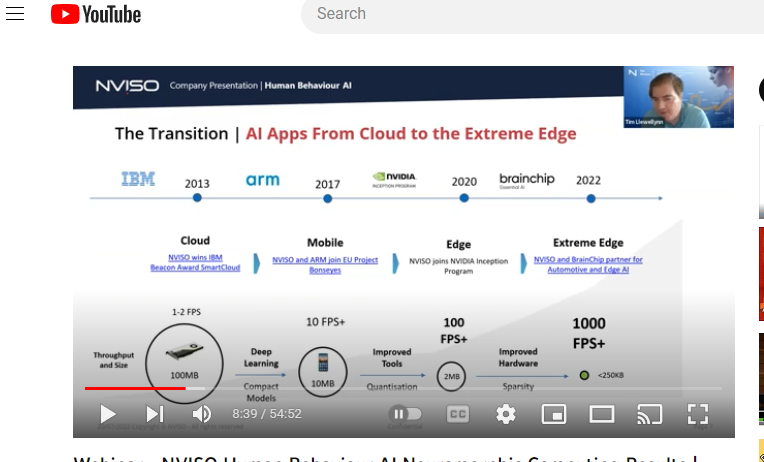Click 'Extreme Edge' heading in slide
The image size is (764, 462).
[588, 243]
